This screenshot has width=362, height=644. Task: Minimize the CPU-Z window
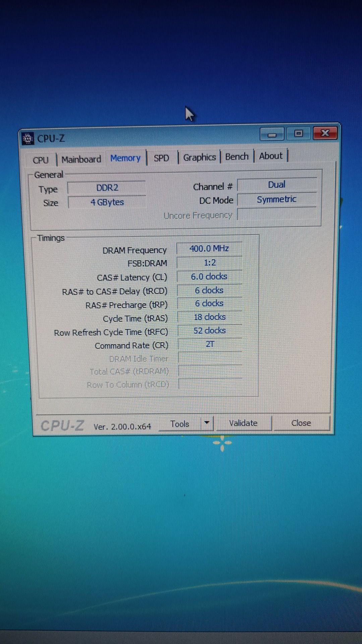(x=272, y=135)
